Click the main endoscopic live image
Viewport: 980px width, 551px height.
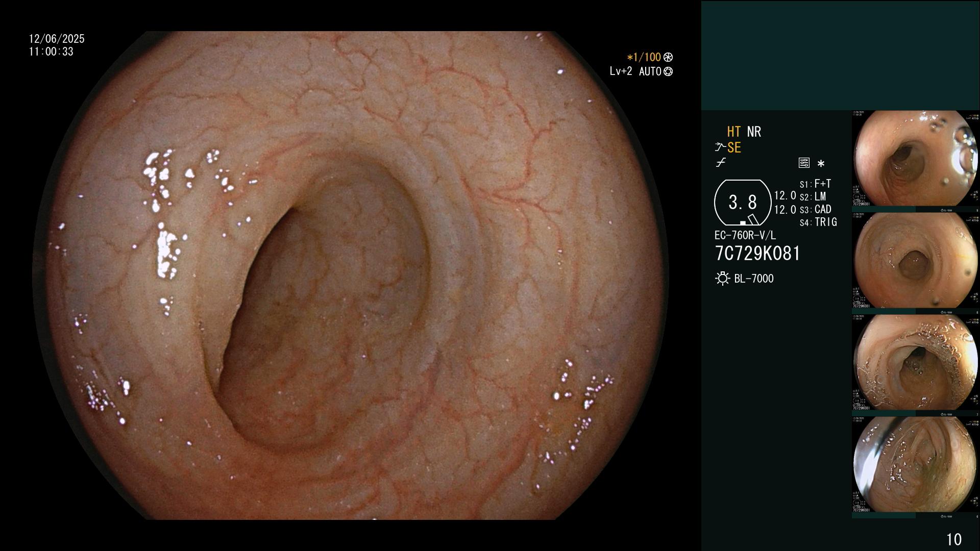(x=351, y=275)
